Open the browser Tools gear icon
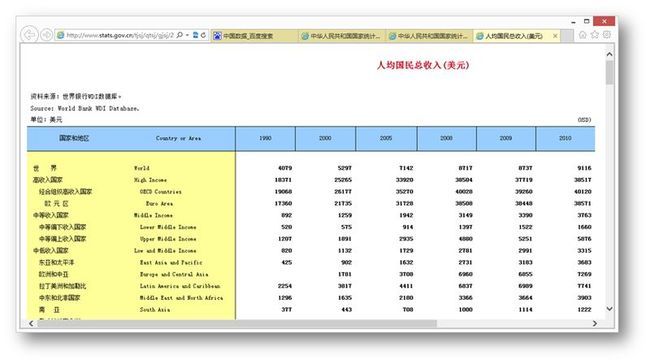Image resolution: width=650 pixels, height=364 pixels. point(607,35)
